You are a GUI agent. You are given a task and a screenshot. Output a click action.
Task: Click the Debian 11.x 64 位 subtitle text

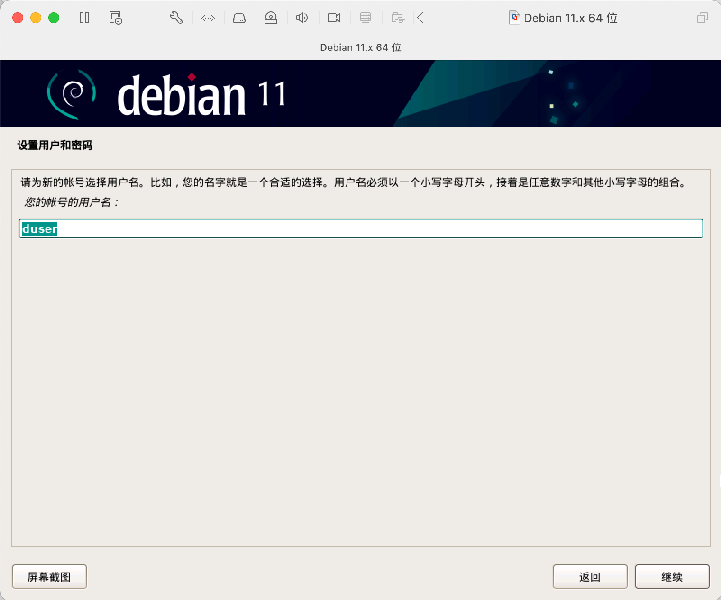pyautogui.click(x=361, y=47)
